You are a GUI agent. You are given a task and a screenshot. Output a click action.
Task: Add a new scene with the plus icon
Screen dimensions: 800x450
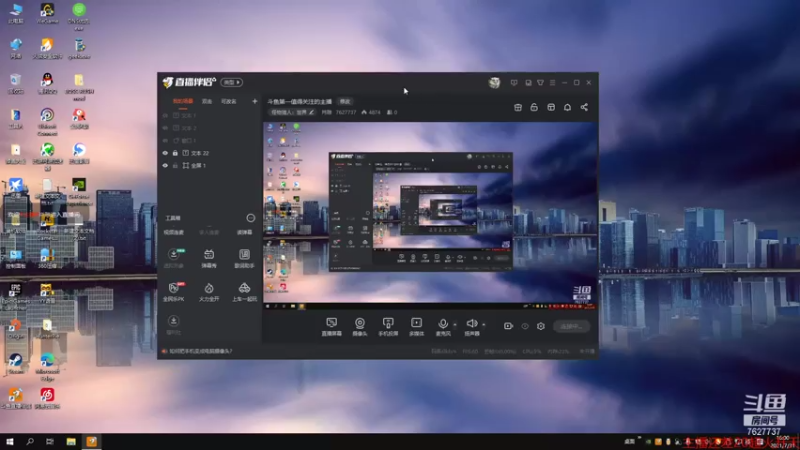tap(255, 101)
